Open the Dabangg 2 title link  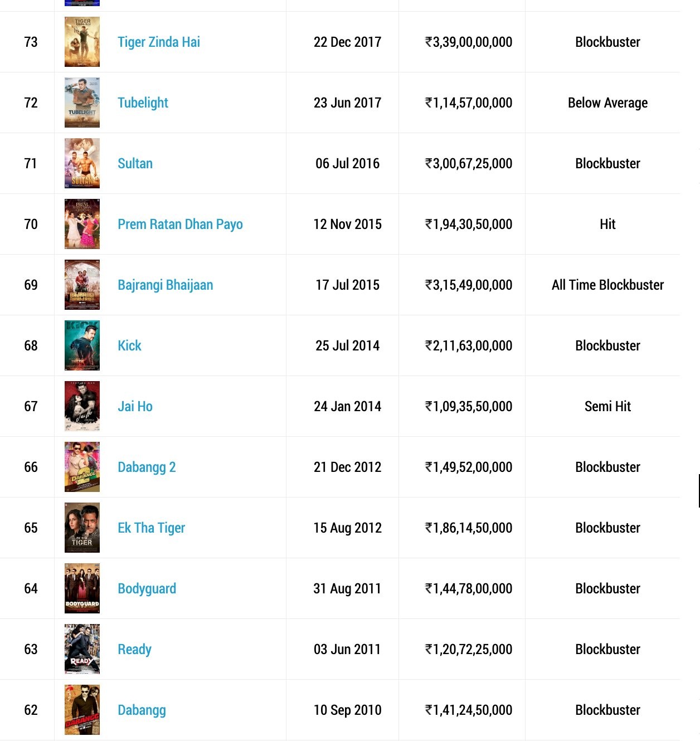pyautogui.click(x=147, y=467)
